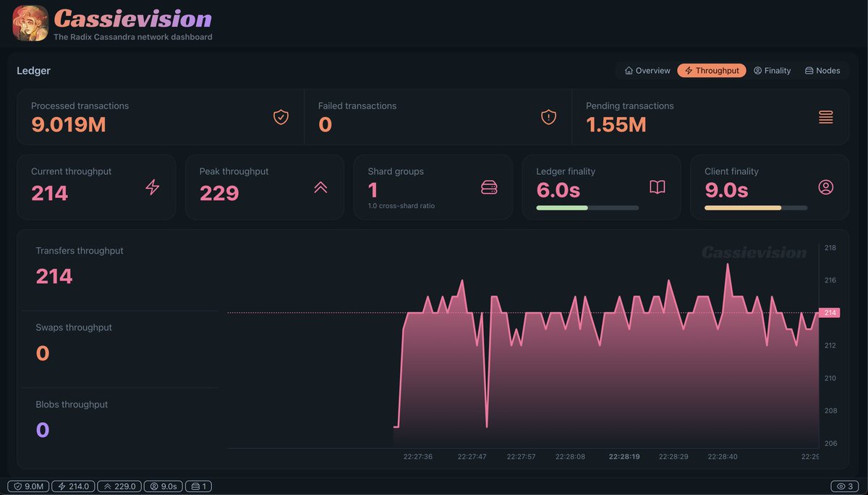Open the Nodes view
This screenshot has width=868, height=495.
(x=822, y=70)
